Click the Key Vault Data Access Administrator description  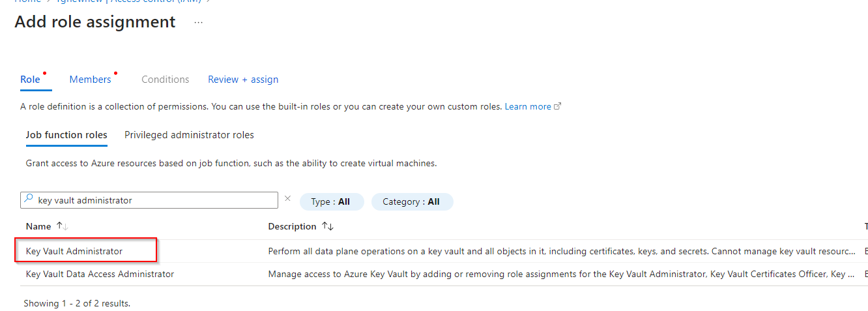560,274
